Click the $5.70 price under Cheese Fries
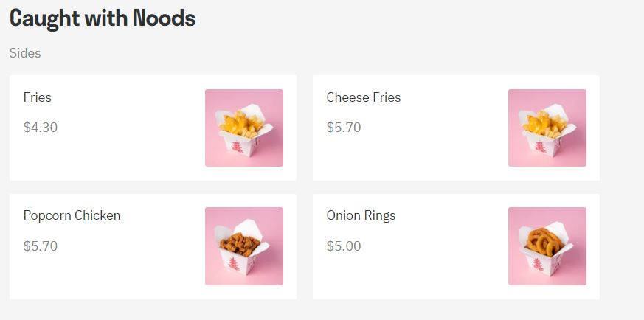644x320 pixels. coord(344,128)
